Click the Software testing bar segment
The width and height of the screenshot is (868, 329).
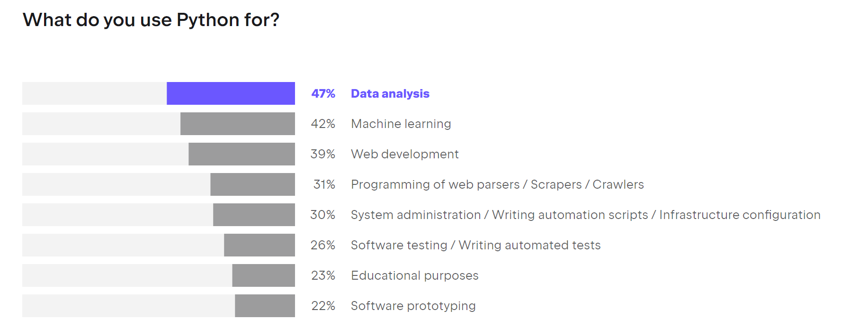[x=259, y=245]
